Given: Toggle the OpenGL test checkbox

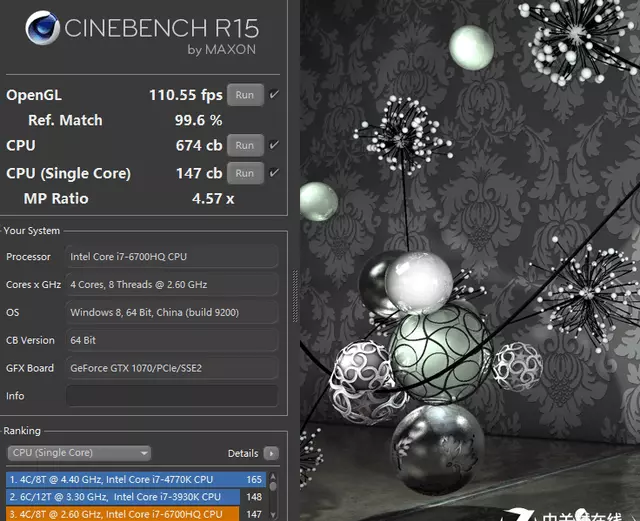Looking at the screenshot, I should tap(274, 94).
